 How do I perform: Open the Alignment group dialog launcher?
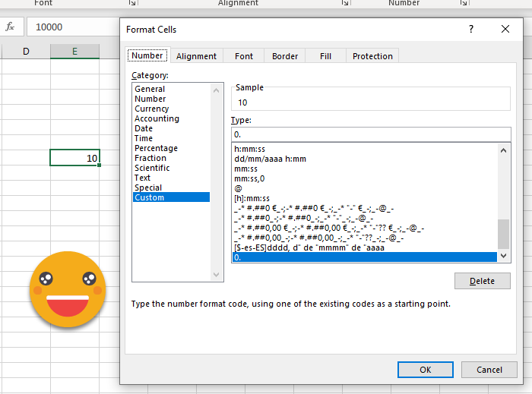click(x=345, y=4)
